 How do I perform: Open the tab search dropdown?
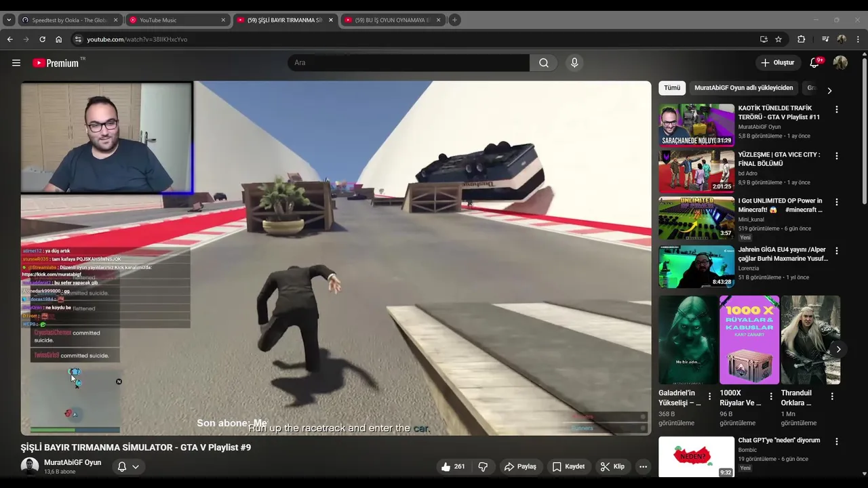click(x=9, y=20)
